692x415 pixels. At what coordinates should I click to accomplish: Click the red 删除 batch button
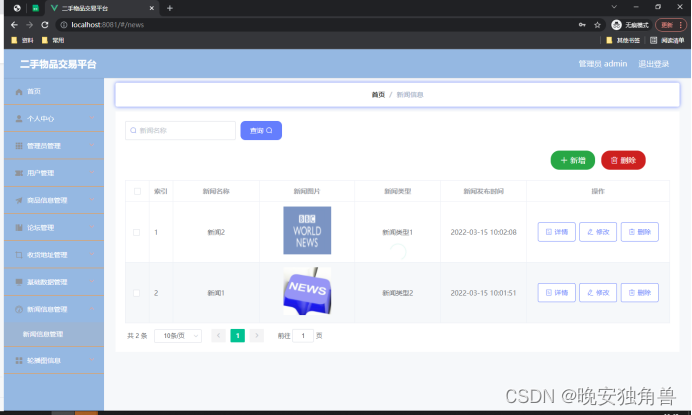coord(623,160)
